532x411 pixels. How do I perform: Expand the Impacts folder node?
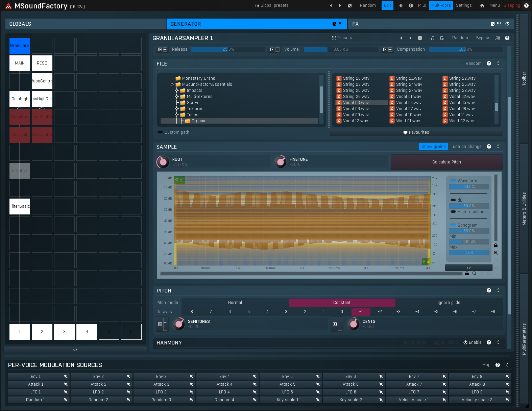(x=177, y=91)
